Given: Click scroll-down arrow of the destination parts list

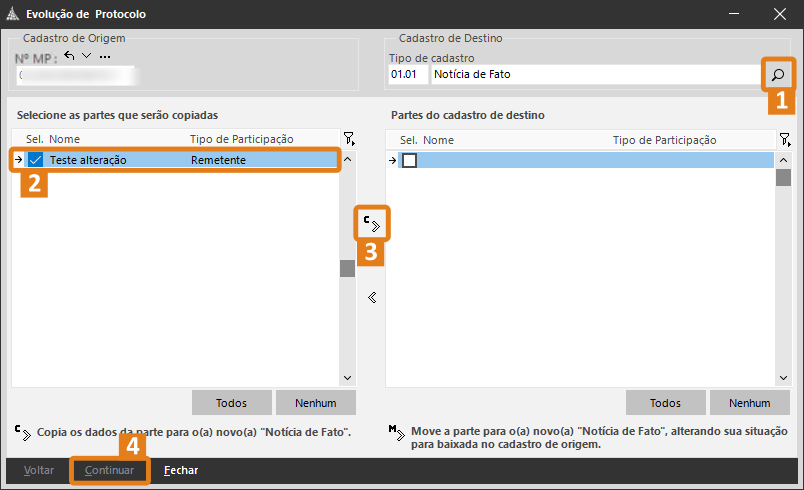Looking at the screenshot, I should pyautogui.click(x=784, y=378).
